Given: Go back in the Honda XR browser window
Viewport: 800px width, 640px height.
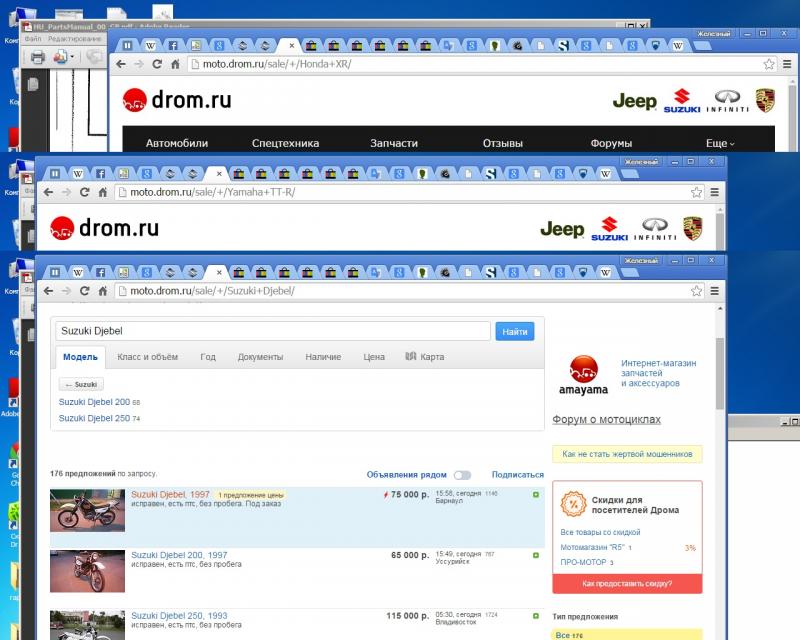Looking at the screenshot, I should 121,64.
